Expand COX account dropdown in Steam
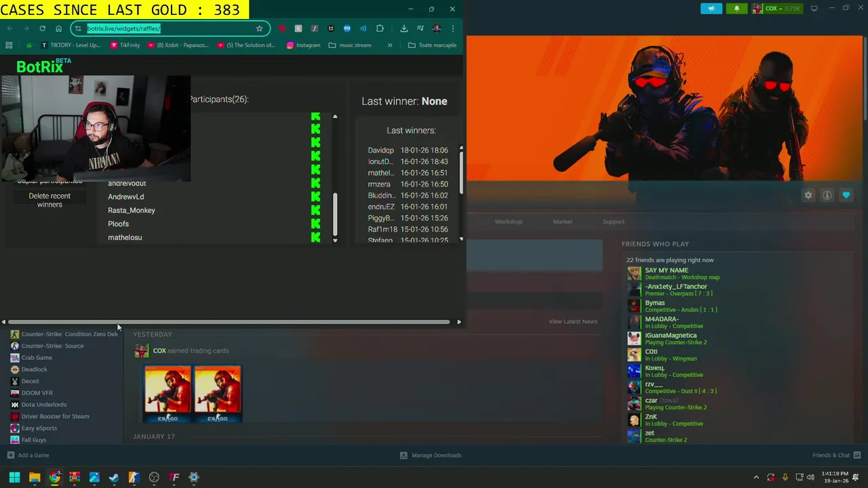Viewport: 868px width, 488px height. (777, 8)
